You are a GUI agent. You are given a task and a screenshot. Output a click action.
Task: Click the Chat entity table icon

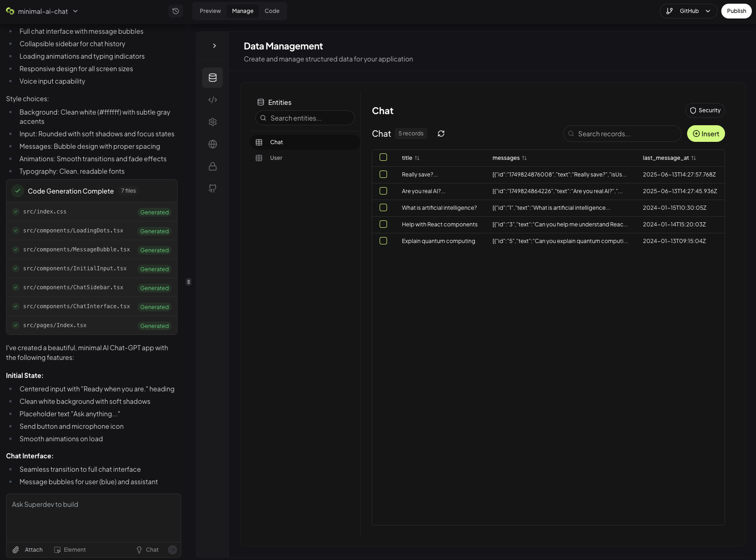[x=259, y=142]
